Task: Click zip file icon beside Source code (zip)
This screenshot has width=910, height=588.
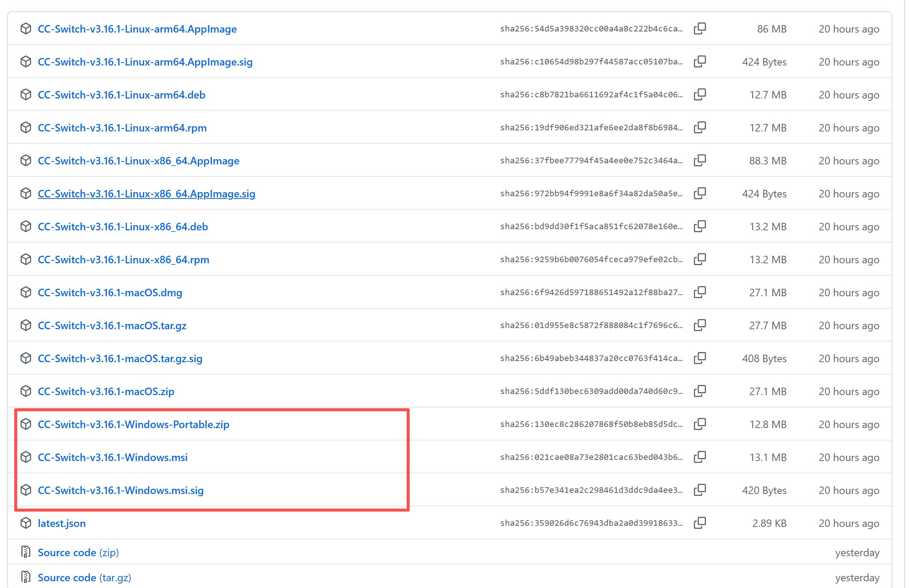Action: pyautogui.click(x=25, y=552)
